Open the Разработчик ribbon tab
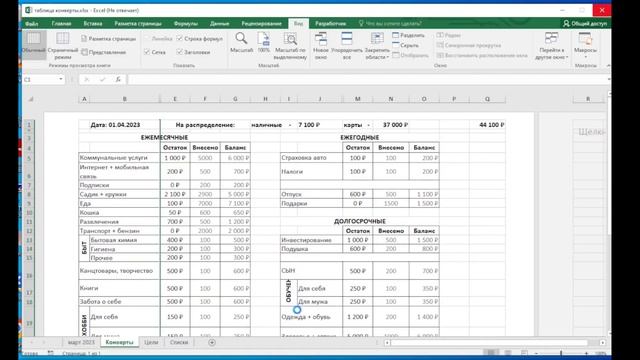640x360 pixels. [331, 24]
